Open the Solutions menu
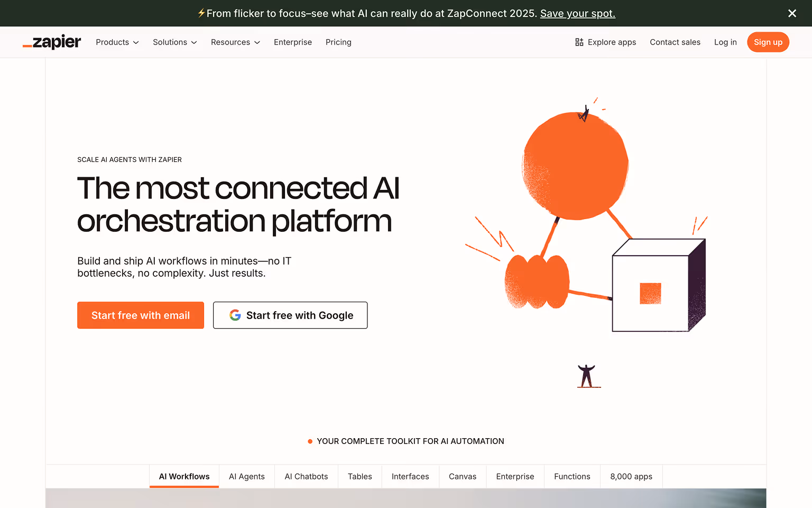Viewport: 812px width, 508px height. [x=174, y=42]
